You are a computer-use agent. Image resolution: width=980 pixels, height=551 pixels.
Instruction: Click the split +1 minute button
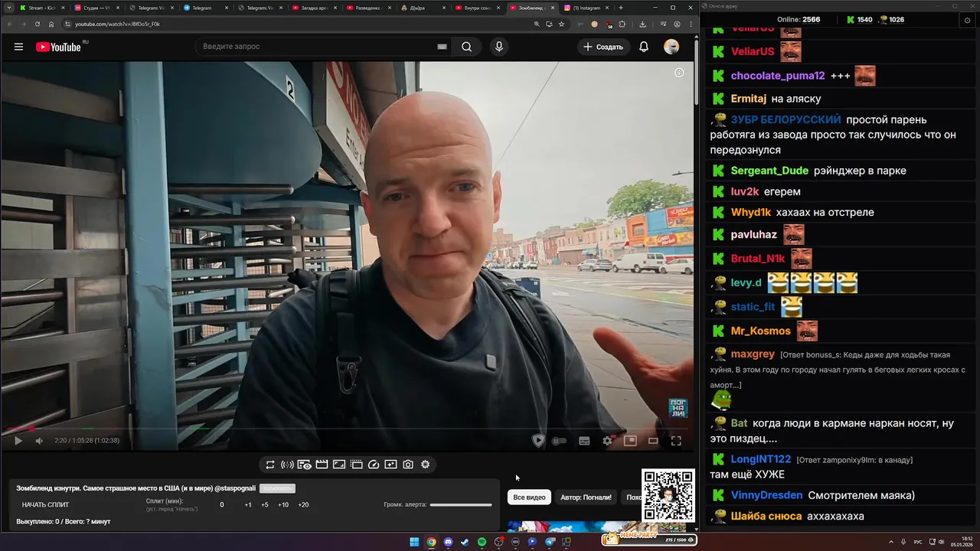[248, 505]
